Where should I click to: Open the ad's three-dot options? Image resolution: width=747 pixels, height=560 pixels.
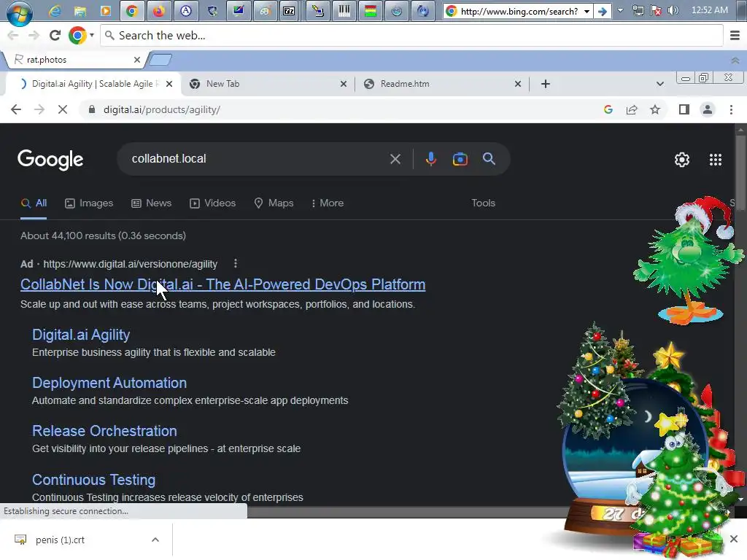coord(236,263)
